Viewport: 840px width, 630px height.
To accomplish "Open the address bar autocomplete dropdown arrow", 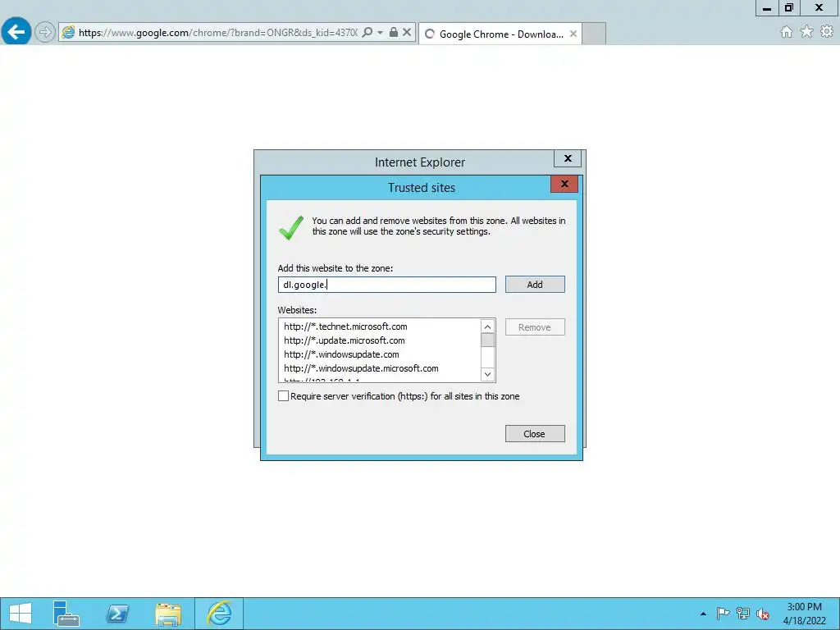I will pos(380,33).
